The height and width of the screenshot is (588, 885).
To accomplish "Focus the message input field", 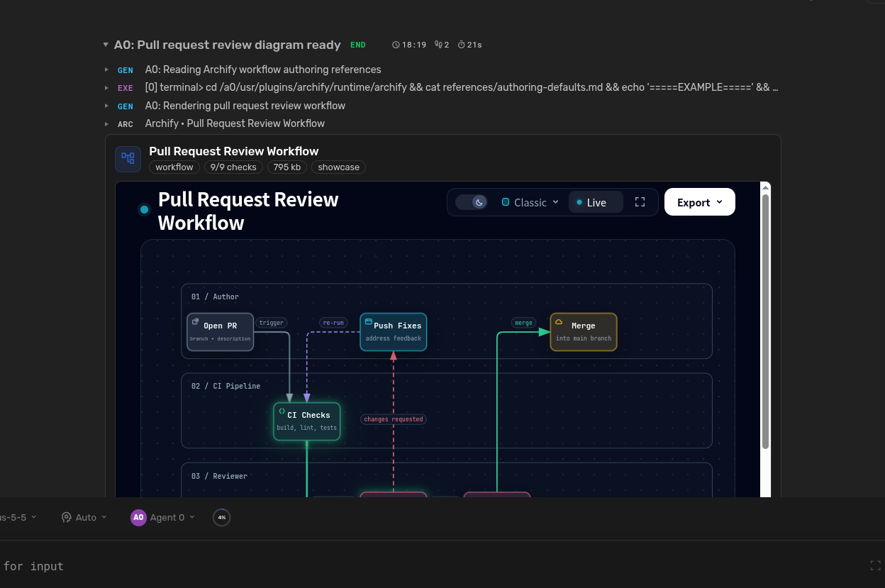I will pyautogui.click(x=433, y=566).
